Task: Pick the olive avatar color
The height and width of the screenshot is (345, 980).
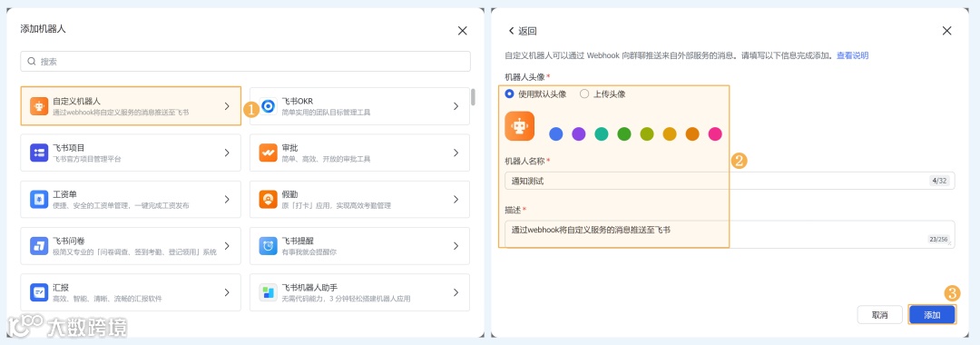Action: [x=647, y=133]
